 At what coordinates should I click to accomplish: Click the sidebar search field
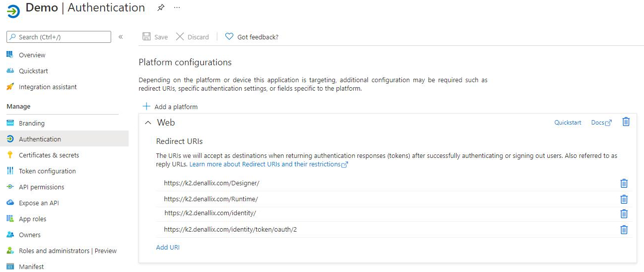coord(59,37)
